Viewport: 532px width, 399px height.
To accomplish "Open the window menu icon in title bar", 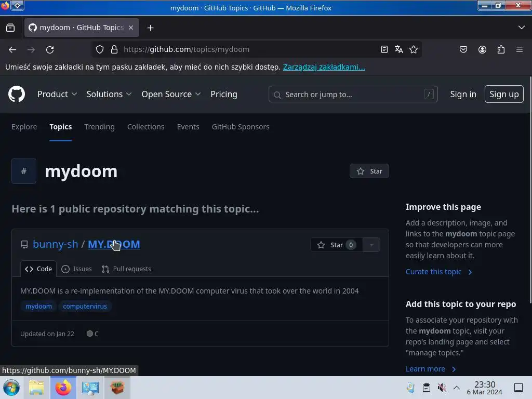I will [x=18, y=5].
